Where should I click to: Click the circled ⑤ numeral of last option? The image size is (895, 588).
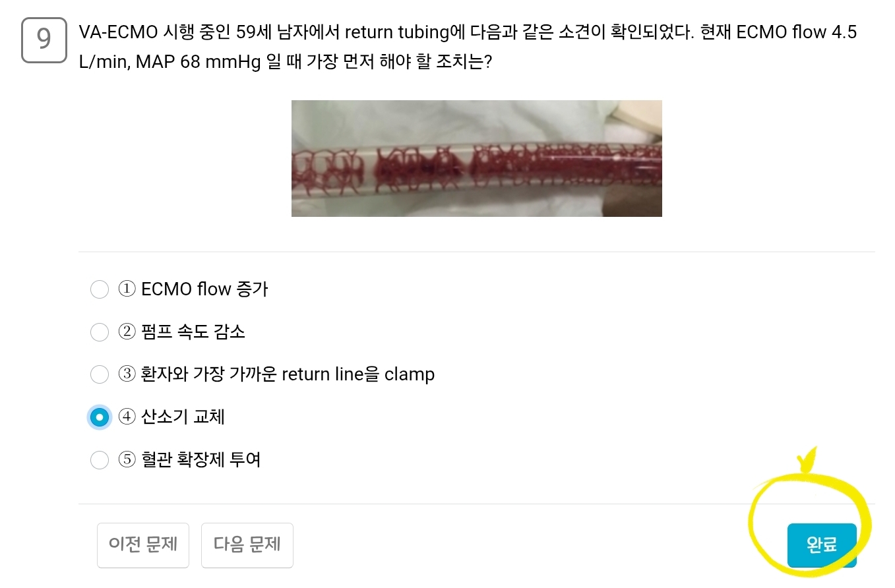pyautogui.click(x=127, y=459)
